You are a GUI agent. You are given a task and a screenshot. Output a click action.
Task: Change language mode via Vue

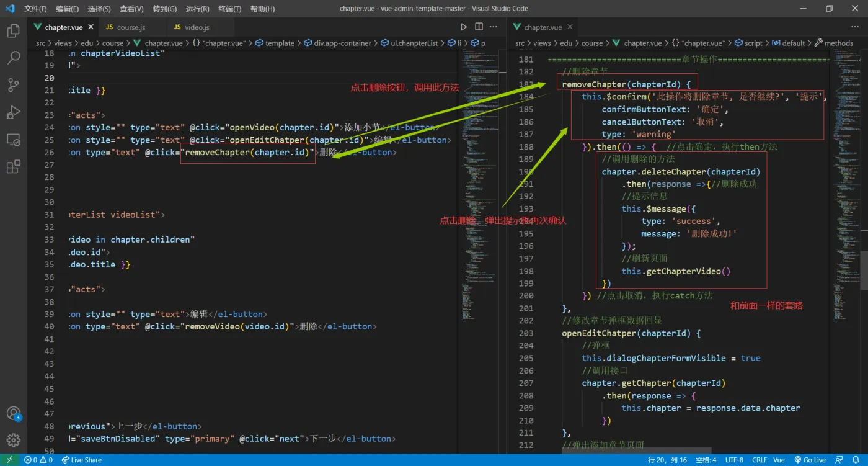(779, 460)
